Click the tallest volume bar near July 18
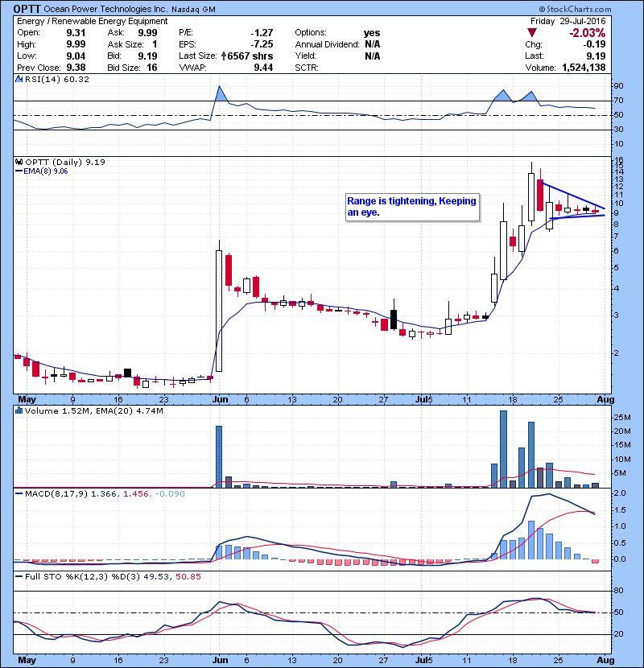644x668 pixels. click(x=503, y=449)
